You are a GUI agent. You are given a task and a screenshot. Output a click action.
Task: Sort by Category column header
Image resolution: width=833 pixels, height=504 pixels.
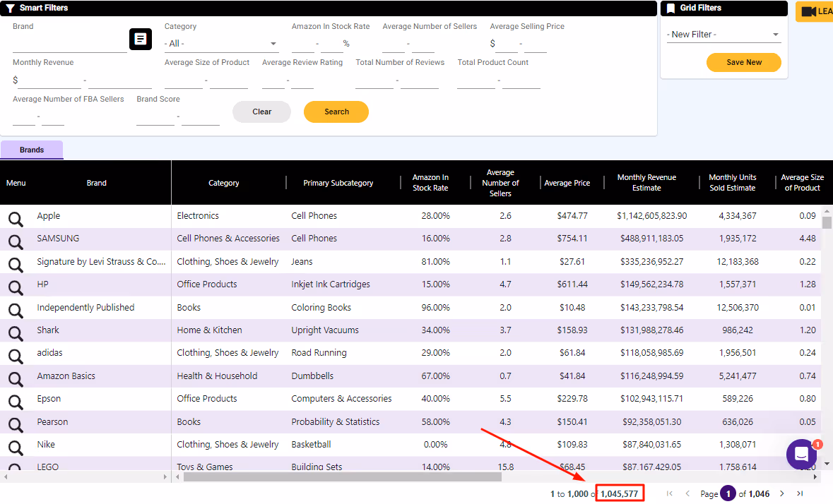point(224,183)
